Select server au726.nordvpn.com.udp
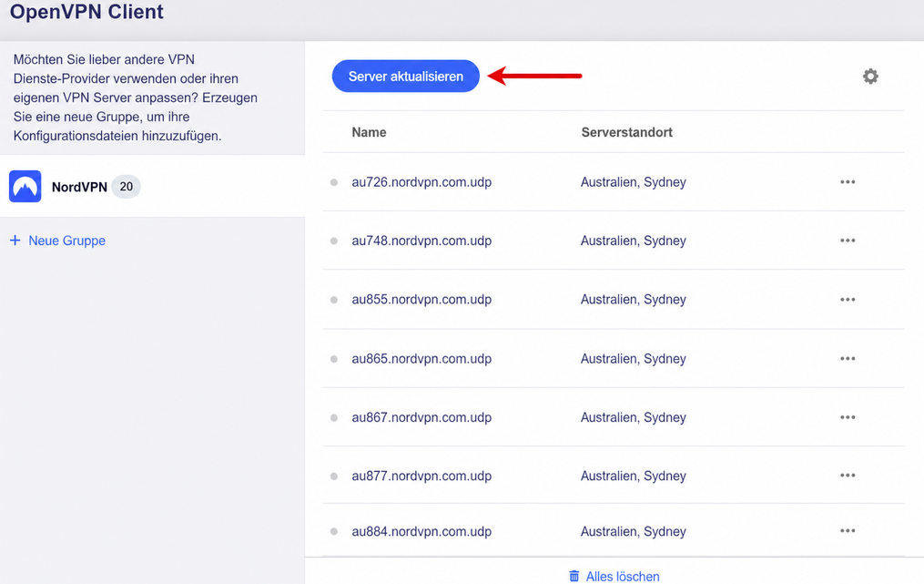924x584 pixels. pyautogui.click(x=421, y=182)
